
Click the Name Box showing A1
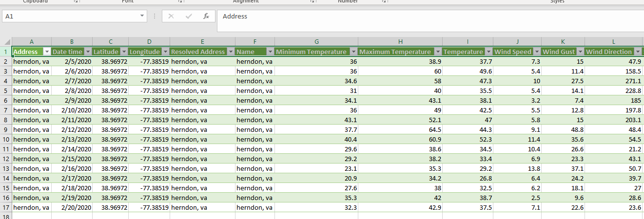pyautogui.click(x=68, y=16)
